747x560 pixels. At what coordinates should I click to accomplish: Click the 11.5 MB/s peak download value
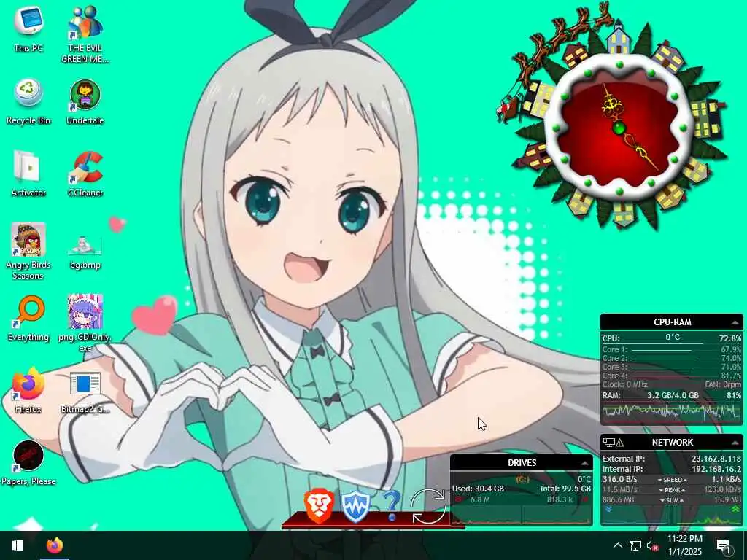(x=620, y=490)
